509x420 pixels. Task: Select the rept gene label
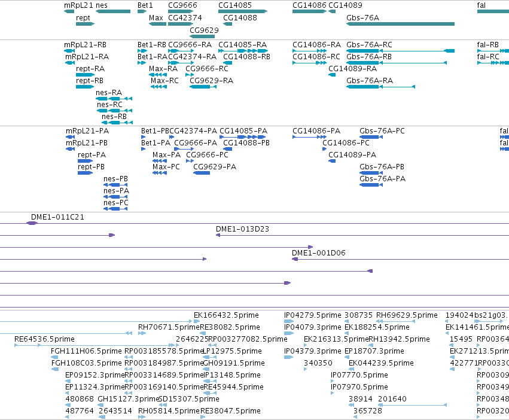tap(83, 18)
